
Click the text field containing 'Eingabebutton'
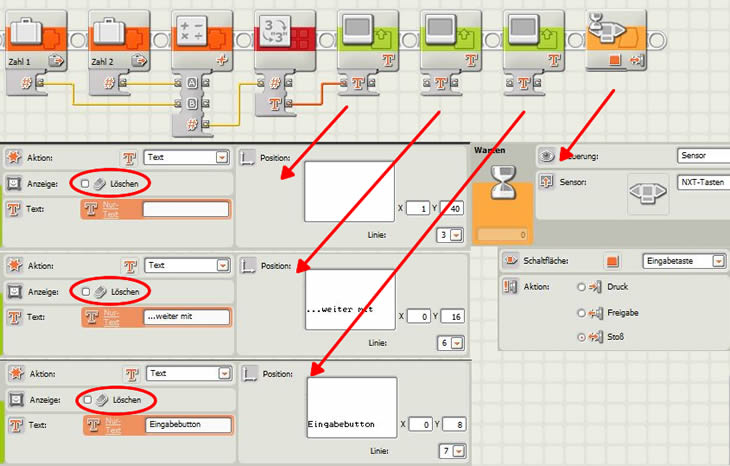187,425
